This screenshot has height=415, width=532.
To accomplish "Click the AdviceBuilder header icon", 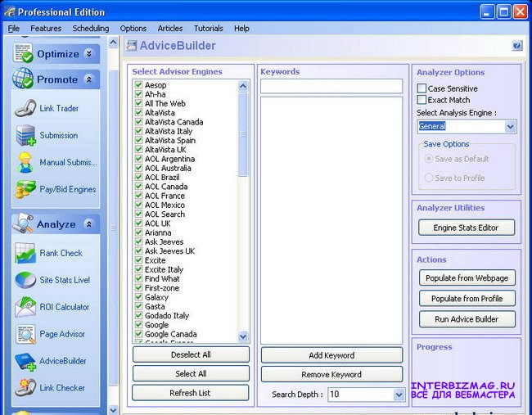I will pyautogui.click(x=131, y=46).
